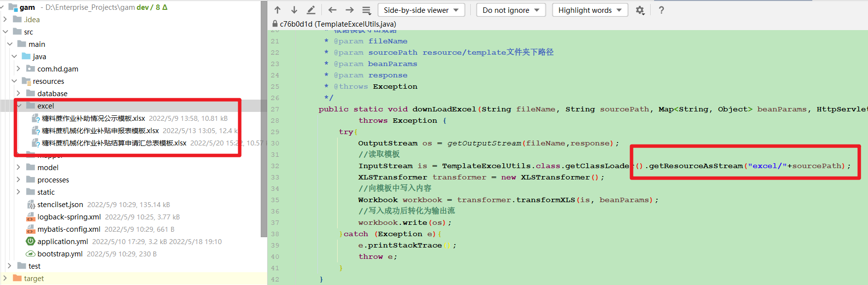Image resolution: width=868 pixels, height=285 pixels.
Task: Select mybatis-config.xml file
Action: click(x=69, y=229)
